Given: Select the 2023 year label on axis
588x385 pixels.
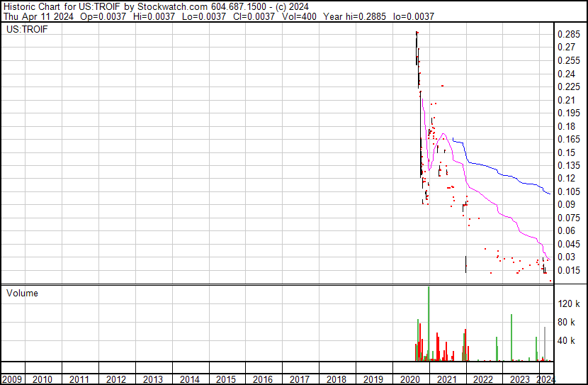Looking at the screenshot, I should 520,379.
